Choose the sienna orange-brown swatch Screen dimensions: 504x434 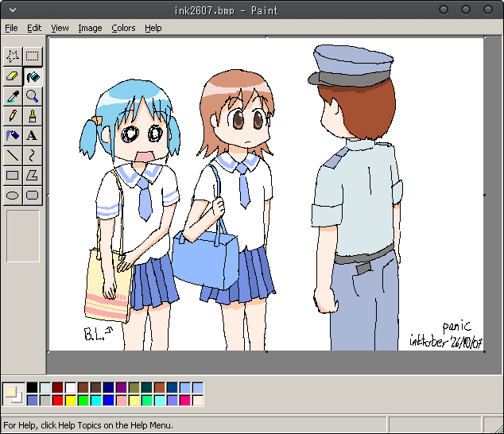(160, 387)
